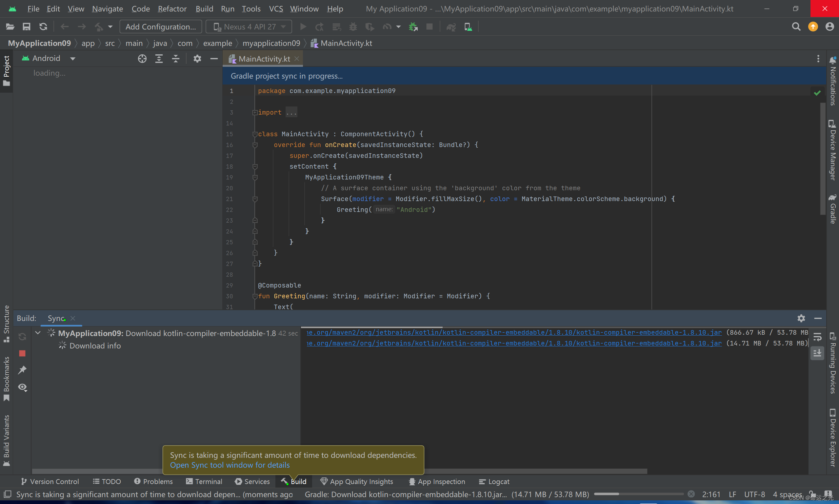Open the Nexus 4 API 27 device dropdown
This screenshot has height=504, width=839.
(249, 27)
